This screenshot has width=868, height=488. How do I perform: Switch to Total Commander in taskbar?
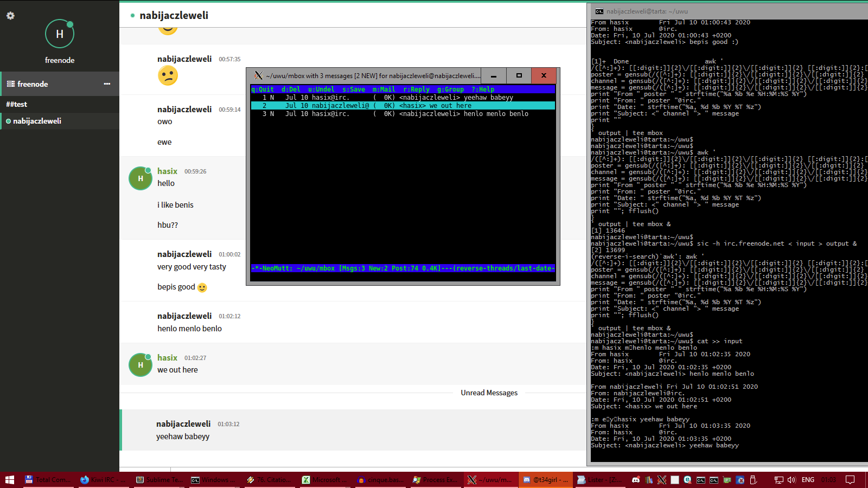(48, 480)
